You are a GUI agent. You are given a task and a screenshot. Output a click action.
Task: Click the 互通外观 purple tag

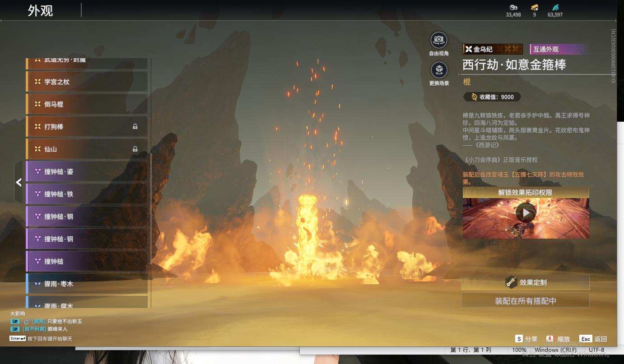[x=559, y=49]
